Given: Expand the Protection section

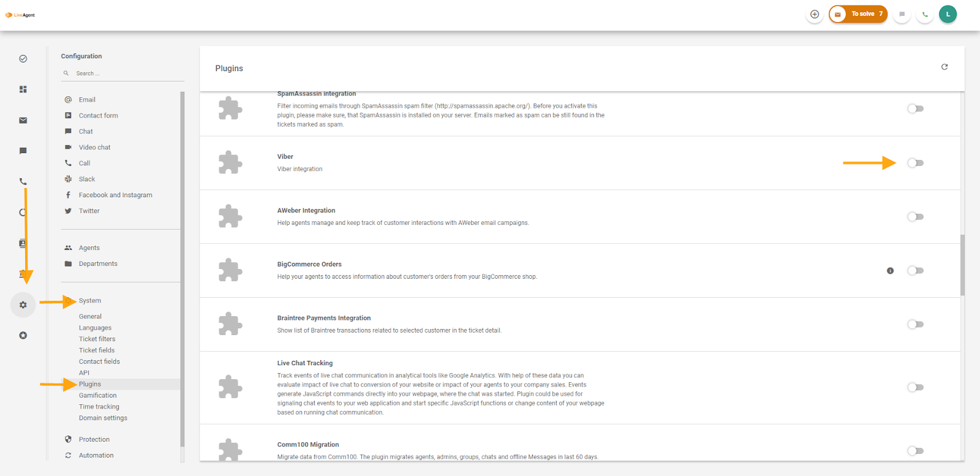Looking at the screenshot, I should coord(94,440).
